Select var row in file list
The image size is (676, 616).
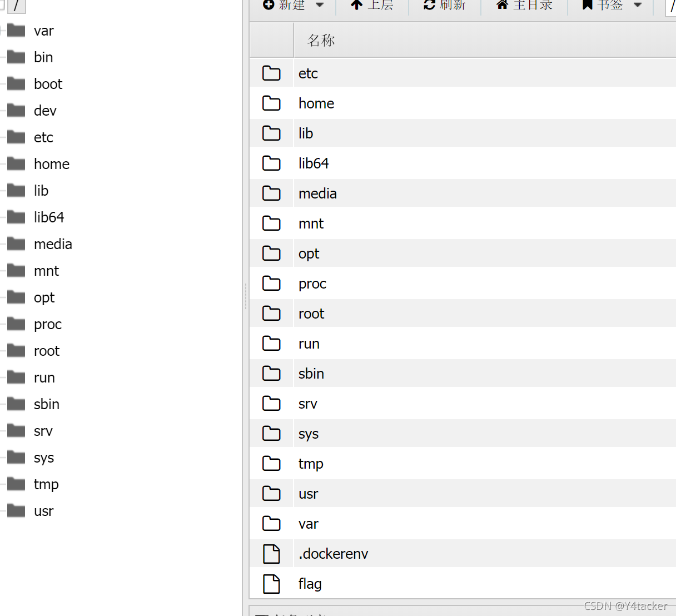pyautogui.click(x=463, y=523)
